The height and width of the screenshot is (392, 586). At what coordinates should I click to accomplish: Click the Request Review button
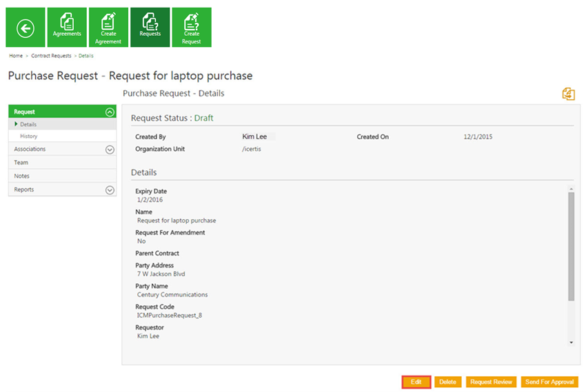pos(491,382)
